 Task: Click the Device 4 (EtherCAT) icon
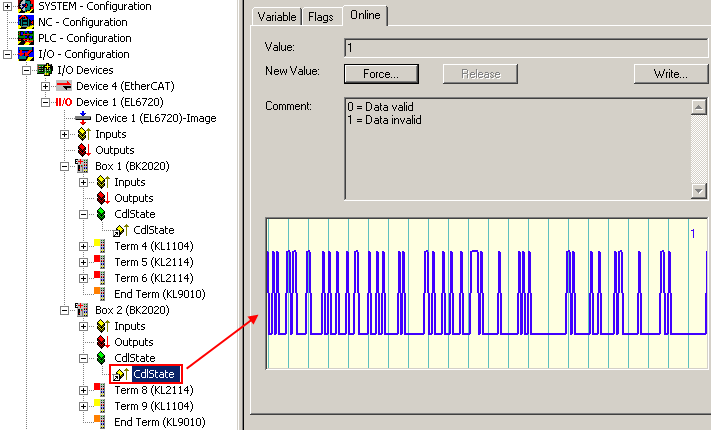click(64, 86)
